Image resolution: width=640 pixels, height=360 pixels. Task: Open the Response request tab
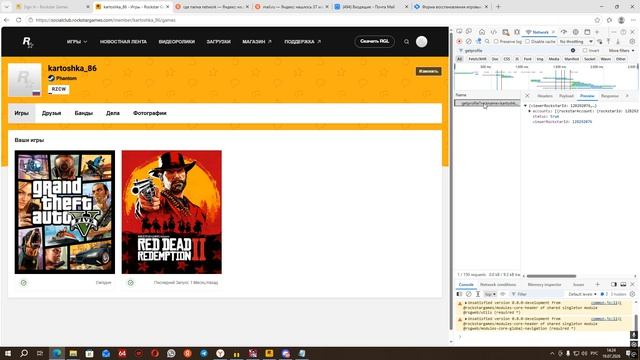point(610,96)
